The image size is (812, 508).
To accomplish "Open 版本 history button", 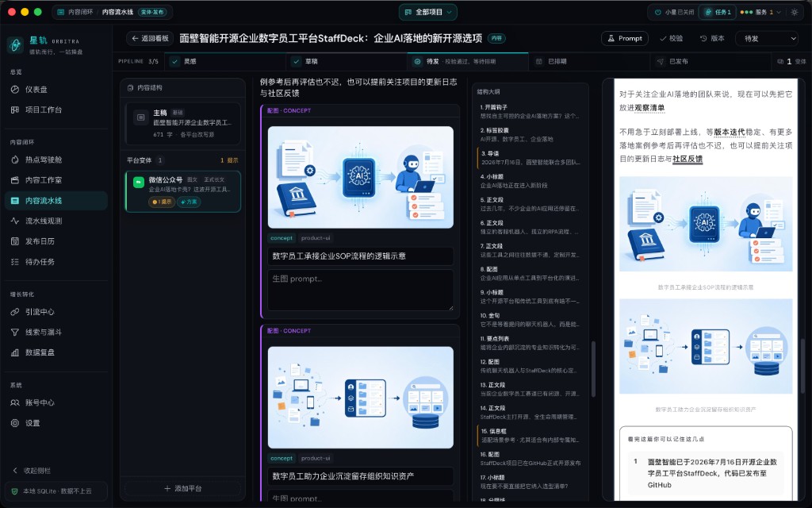I will tap(712, 38).
